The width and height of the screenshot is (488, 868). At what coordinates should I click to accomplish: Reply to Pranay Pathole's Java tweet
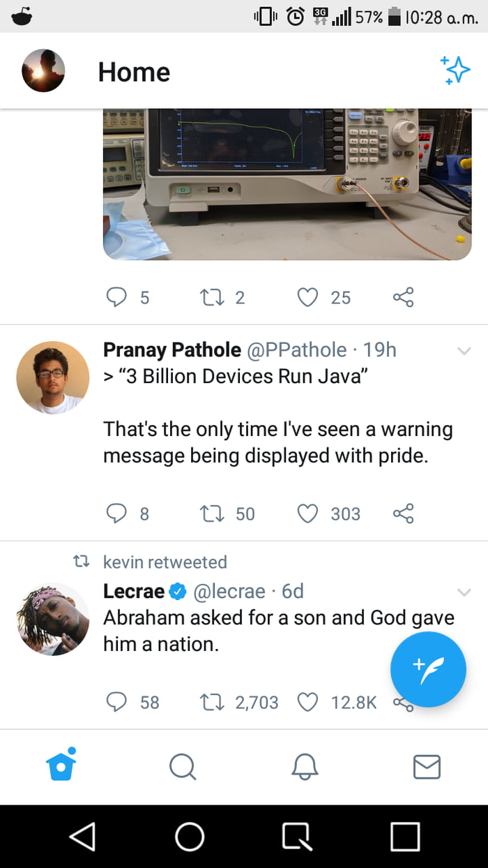coord(116,514)
